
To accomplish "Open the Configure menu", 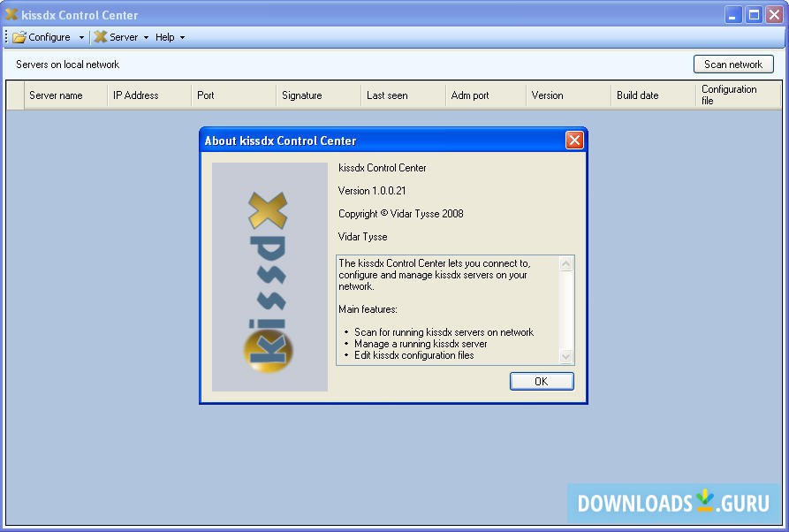I will pyautogui.click(x=49, y=37).
